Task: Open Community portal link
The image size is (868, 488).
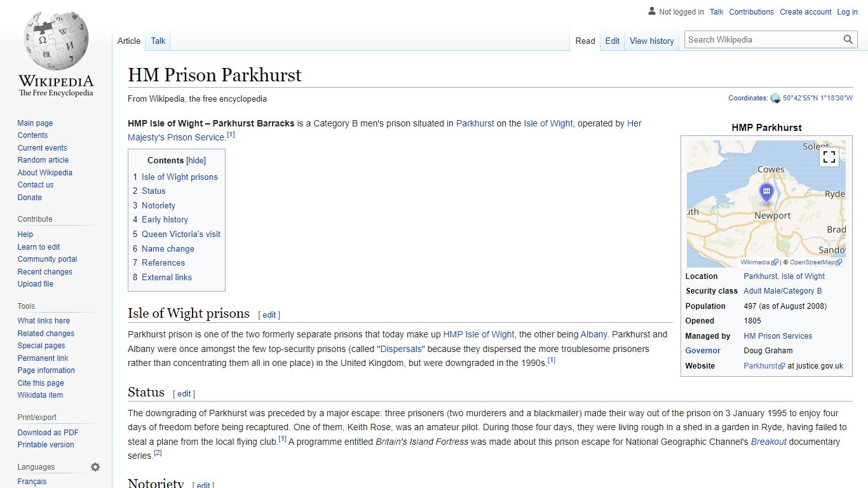Action: (x=47, y=259)
